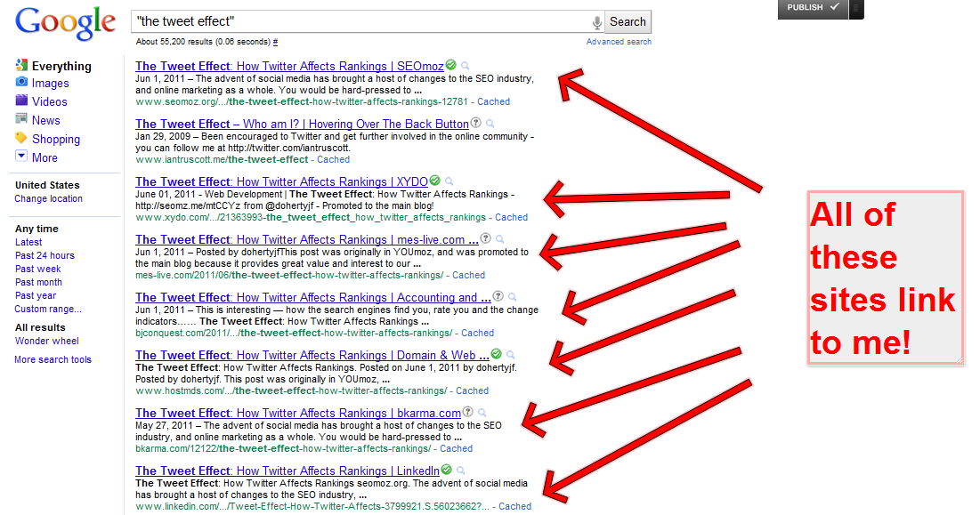Viewport: 980px width, 515px height.
Task: Click the green www.seomoz.org result URL
Action: (302, 101)
